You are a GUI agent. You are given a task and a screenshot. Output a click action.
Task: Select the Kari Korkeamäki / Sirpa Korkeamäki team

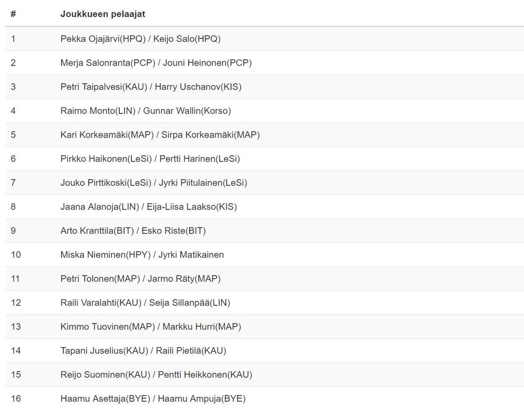point(160,135)
